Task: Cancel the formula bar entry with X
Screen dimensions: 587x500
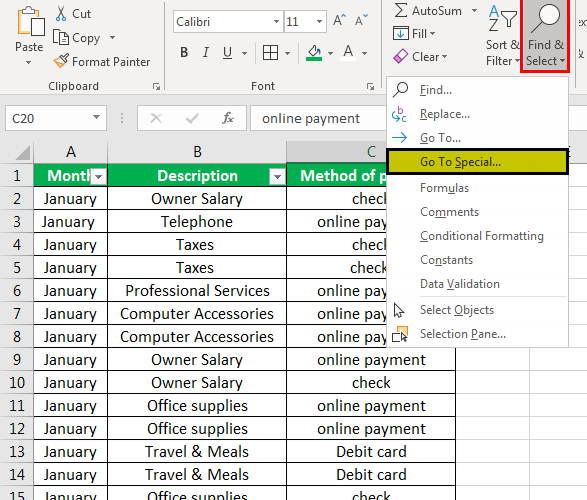Action: pos(156,118)
